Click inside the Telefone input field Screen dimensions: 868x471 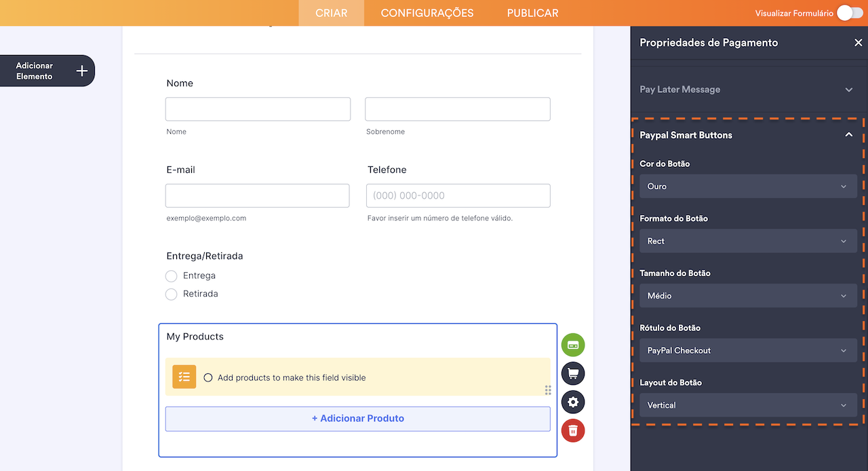pyautogui.click(x=458, y=195)
